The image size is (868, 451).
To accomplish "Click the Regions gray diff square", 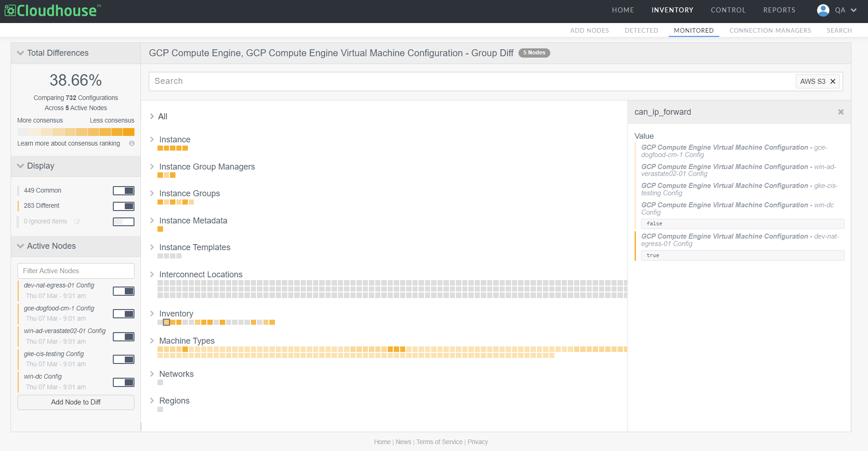I will pyautogui.click(x=160, y=409).
